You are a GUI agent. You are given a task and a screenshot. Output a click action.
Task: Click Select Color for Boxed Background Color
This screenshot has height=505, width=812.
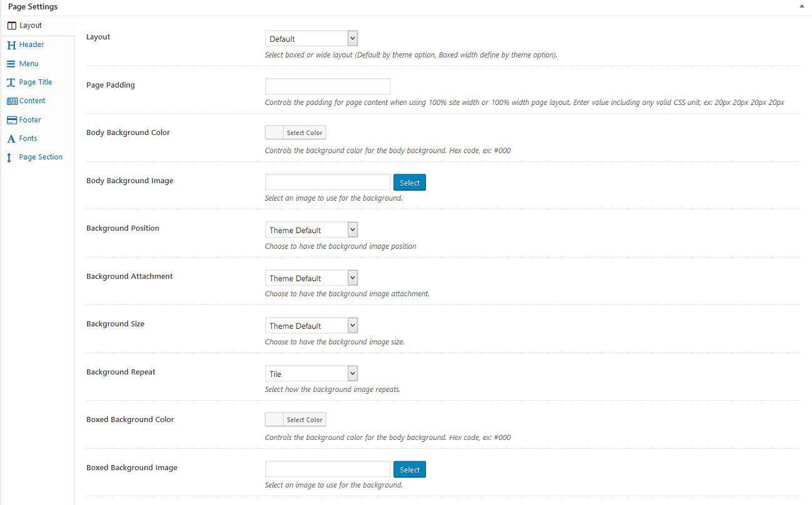(305, 420)
